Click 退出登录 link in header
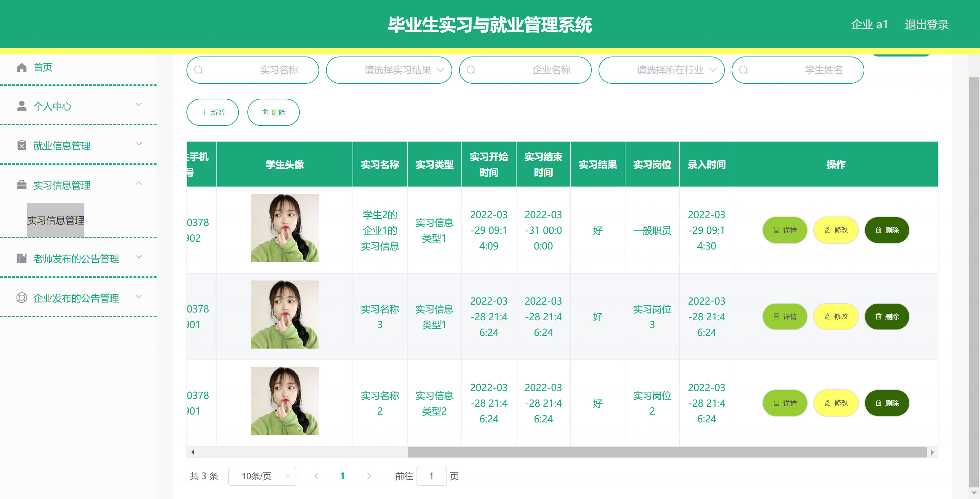Image resolution: width=980 pixels, height=499 pixels. 926,25
